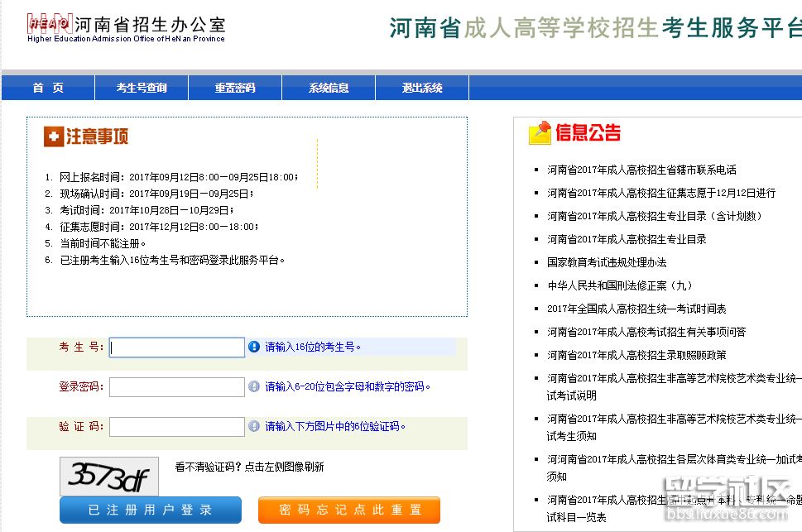802x532 pixels.
Task: Click the red cross icon beside 注意事项
Action: (x=53, y=137)
